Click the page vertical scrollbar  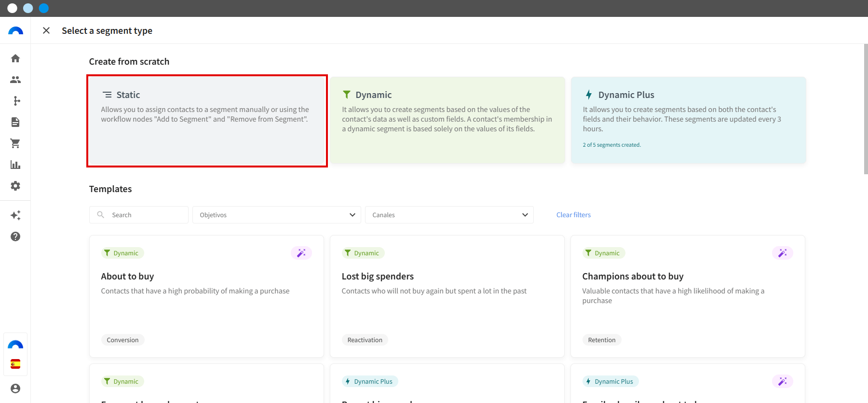pyautogui.click(x=866, y=109)
